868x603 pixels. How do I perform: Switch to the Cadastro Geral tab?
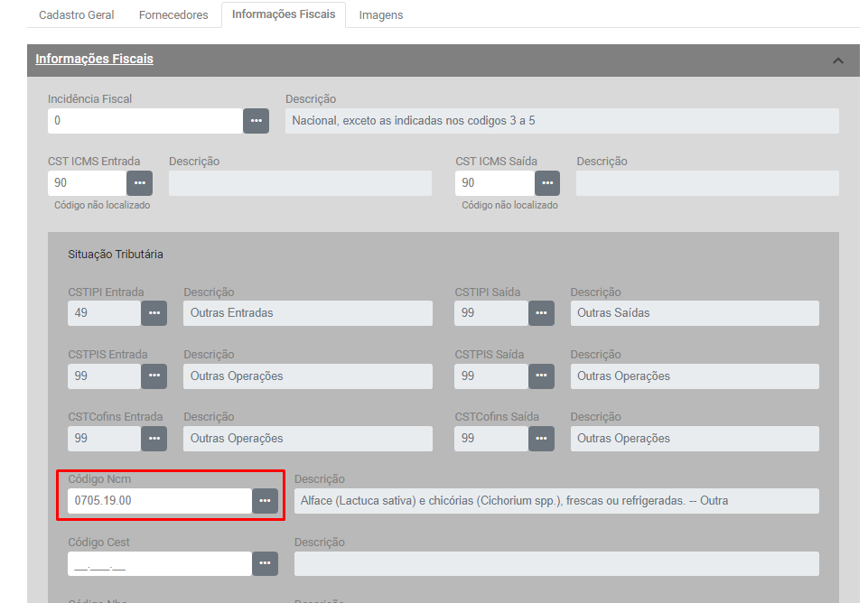pos(77,15)
